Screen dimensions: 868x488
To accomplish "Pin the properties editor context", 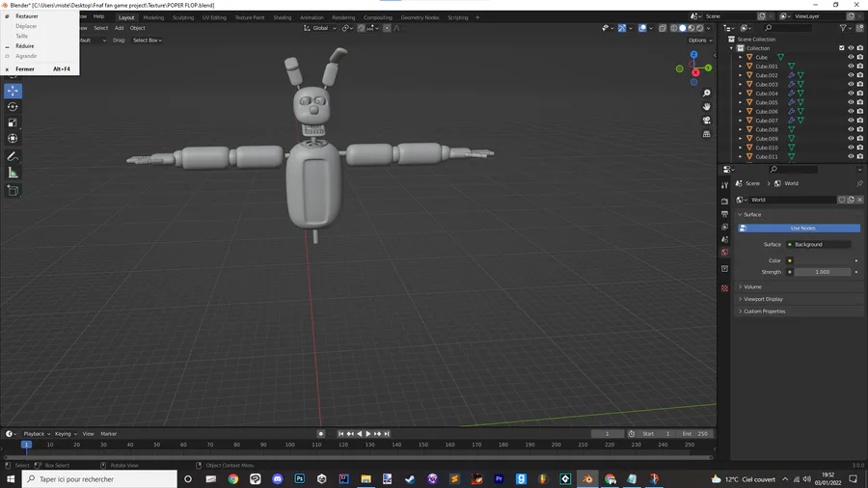I will click(859, 183).
